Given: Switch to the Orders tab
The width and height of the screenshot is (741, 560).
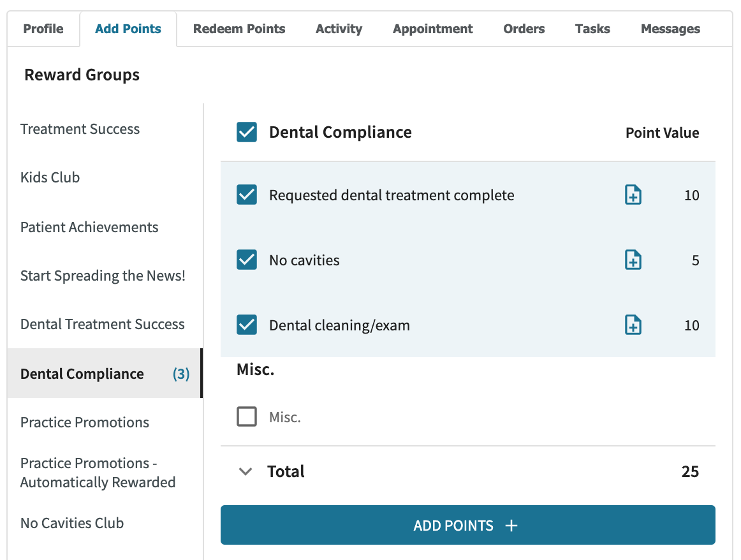Looking at the screenshot, I should point(524,29).
